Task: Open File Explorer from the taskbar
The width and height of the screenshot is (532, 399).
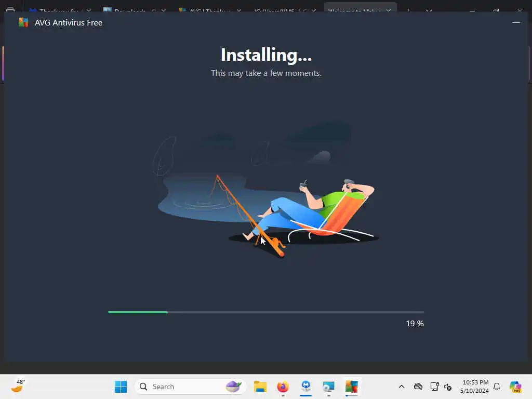Action: [x=260, y=387]
